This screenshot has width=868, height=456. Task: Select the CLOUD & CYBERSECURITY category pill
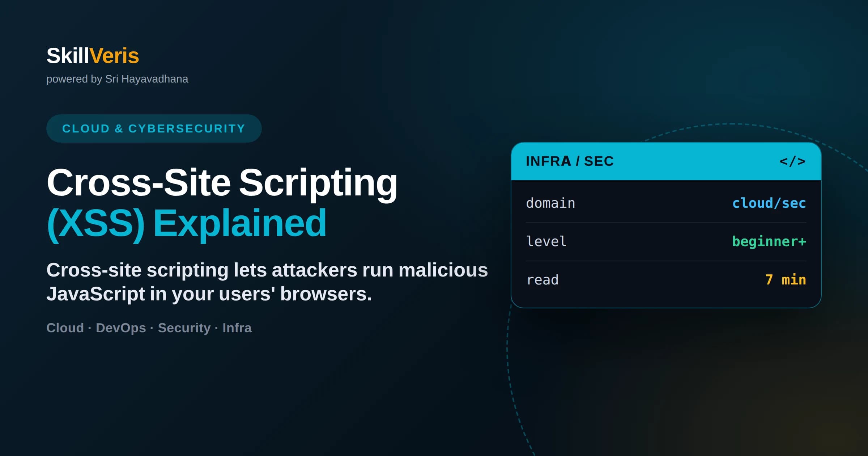(x=154, y=128)
